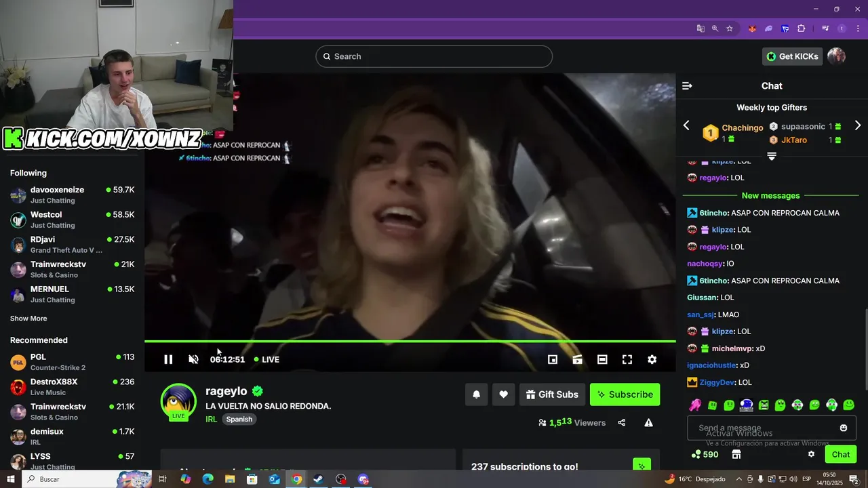Expand Show More followed channels
The height and width of the screenshot is (488, 868).
28,319
